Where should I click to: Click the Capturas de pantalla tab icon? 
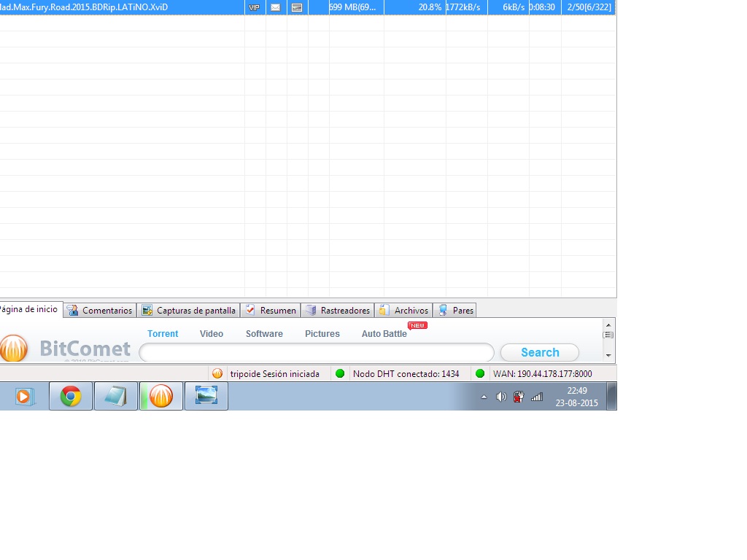point(147,311)
